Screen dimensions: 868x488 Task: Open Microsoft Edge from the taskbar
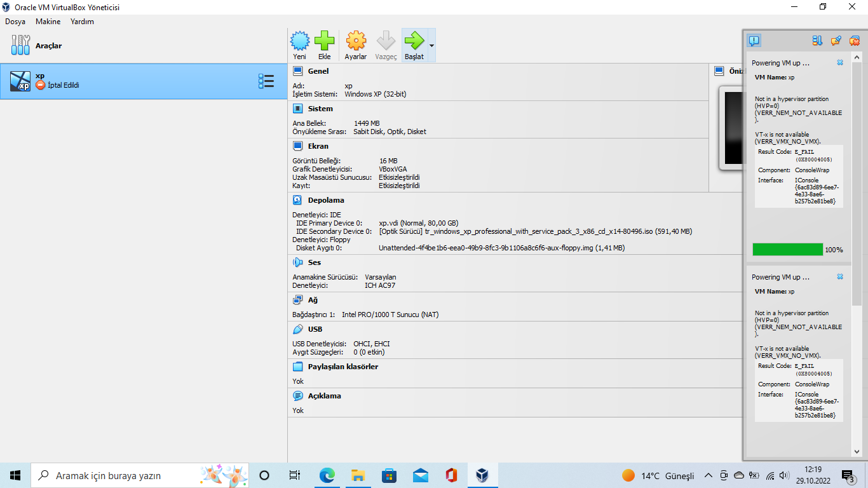327,475
